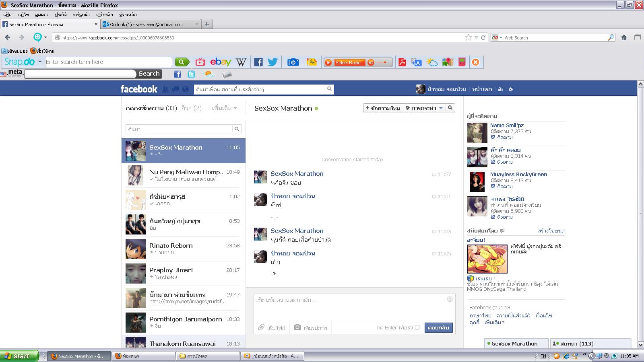
Task: Click the Facebook settings gear icon
Action: [x=511, y=89]
